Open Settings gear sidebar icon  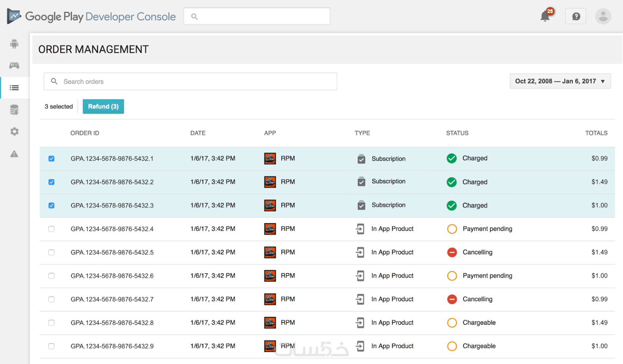point(14,131)
